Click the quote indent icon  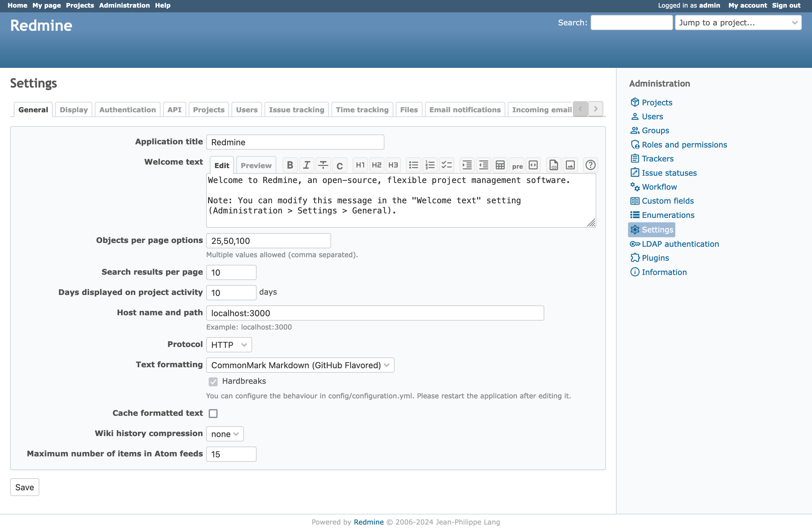point(467,166)
